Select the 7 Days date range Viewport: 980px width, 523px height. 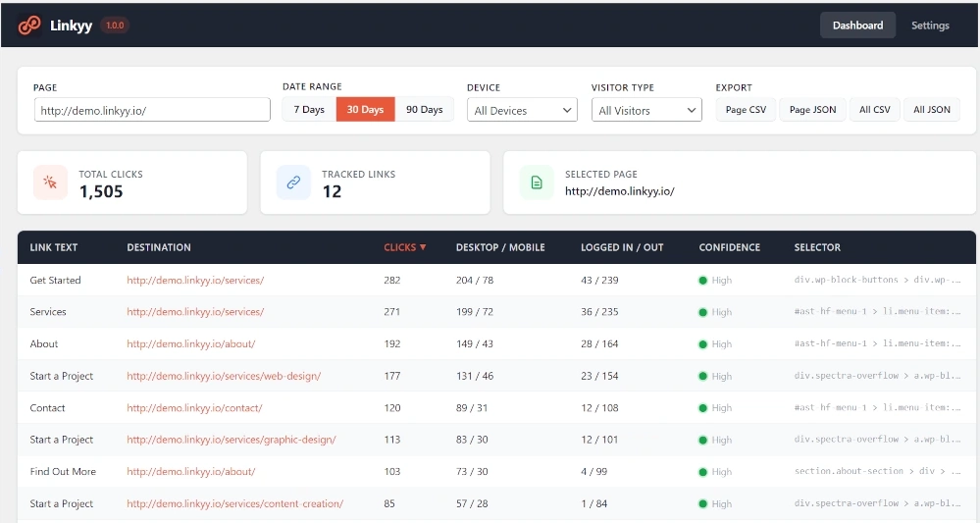[309, 109]
